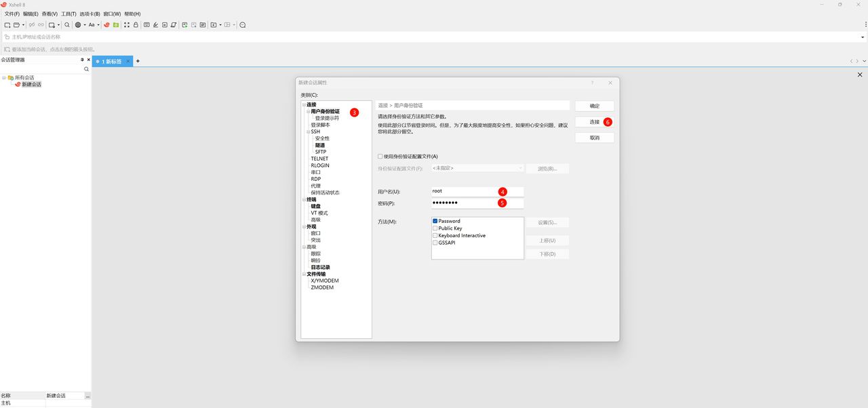Select TELNET in category tree

[x=319, y=159]
